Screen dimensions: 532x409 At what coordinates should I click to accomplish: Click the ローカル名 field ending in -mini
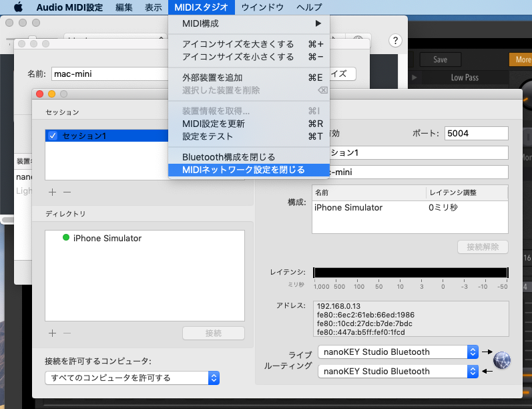click(x=419, y=172)
